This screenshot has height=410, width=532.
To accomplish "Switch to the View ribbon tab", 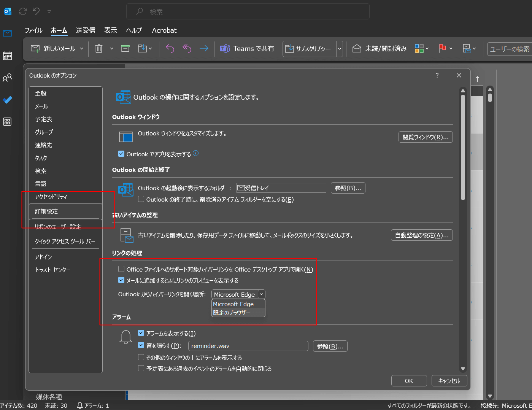I will (111, 30).
